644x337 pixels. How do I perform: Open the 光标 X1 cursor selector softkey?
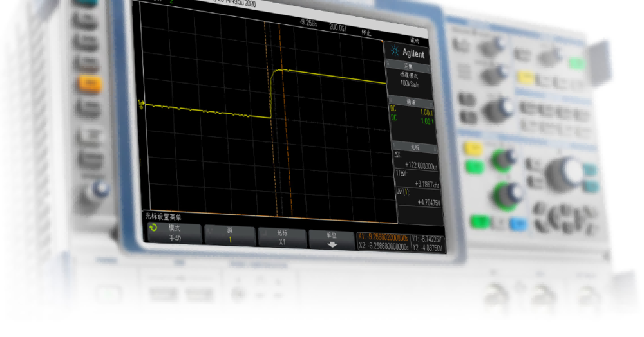coord(282,237)
